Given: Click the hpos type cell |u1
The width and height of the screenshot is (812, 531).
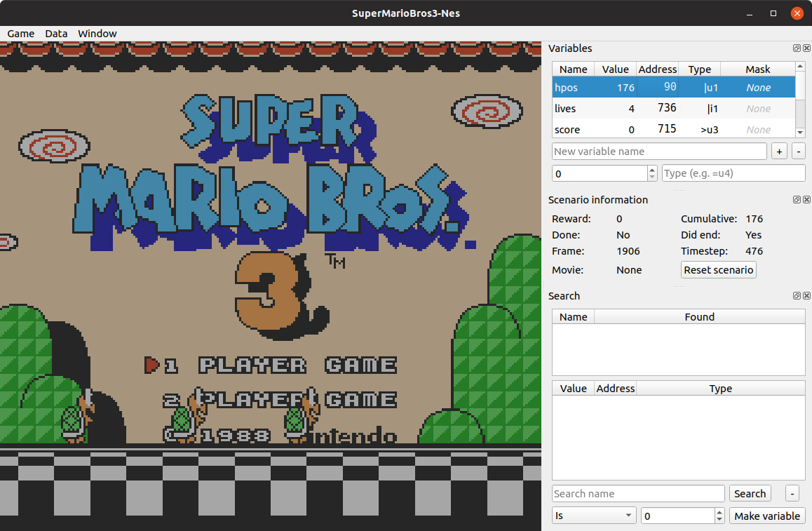Looking at the screenshot, I should pyautogui.click(x=700, y=87).
